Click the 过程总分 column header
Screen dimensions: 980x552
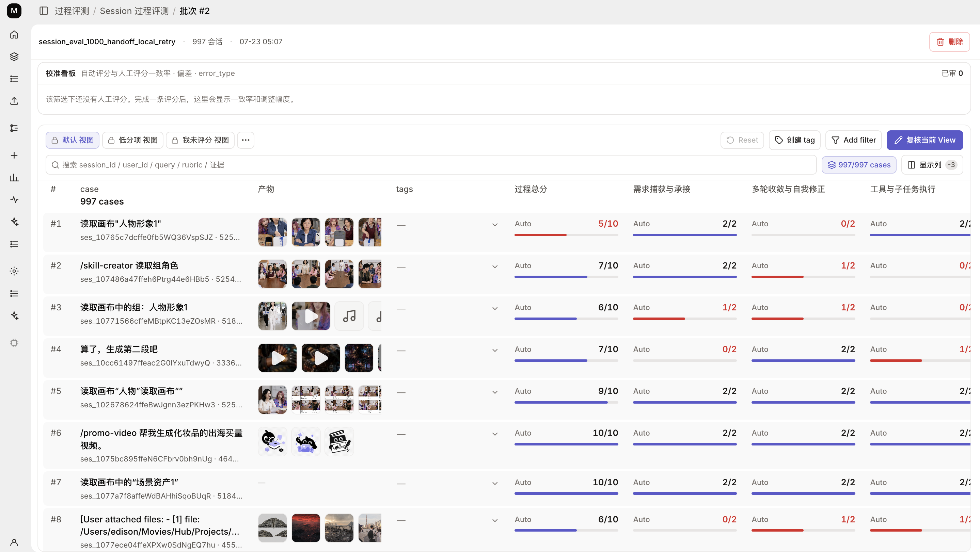(x=531, y=189)
